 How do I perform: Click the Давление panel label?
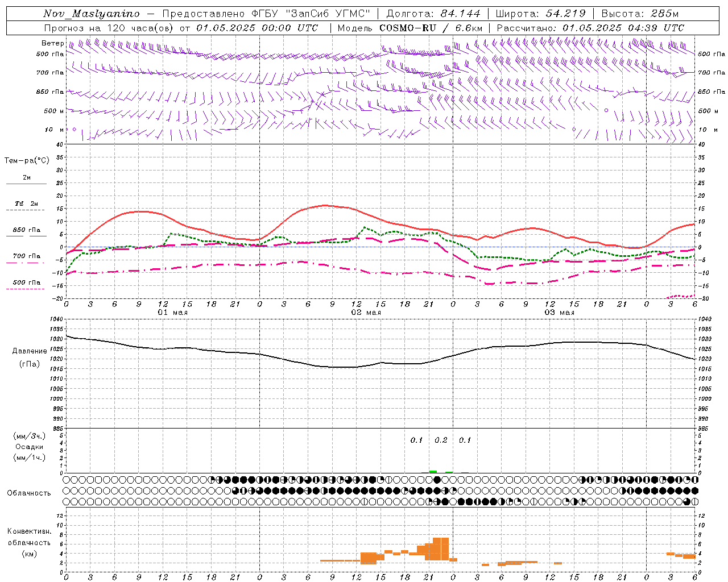click(x=30, y=351)
